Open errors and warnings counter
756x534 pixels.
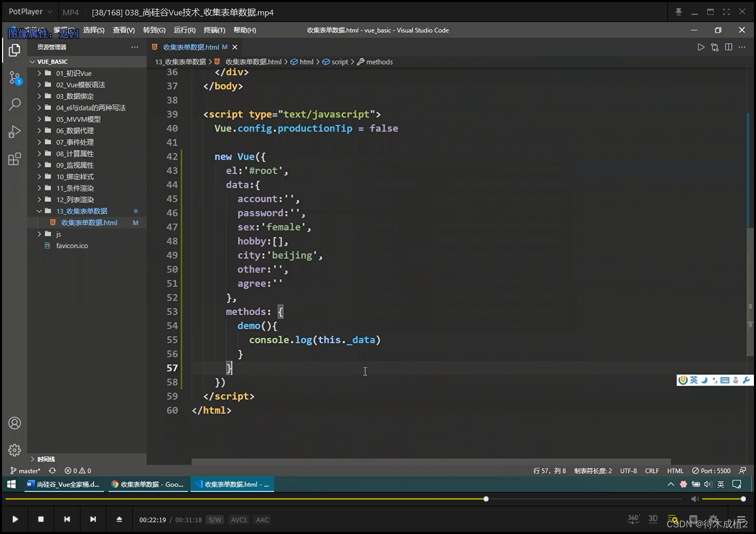(x=78, y=470)
